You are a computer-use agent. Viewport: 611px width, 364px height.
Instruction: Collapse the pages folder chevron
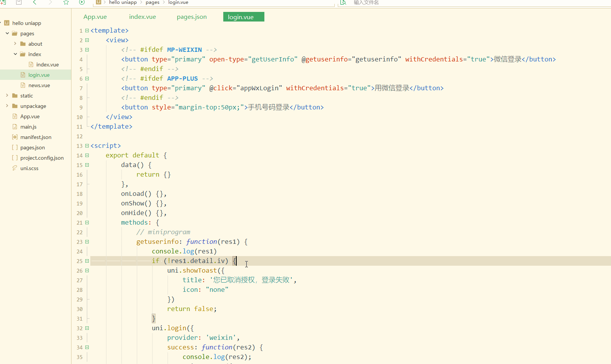(7, 33)
